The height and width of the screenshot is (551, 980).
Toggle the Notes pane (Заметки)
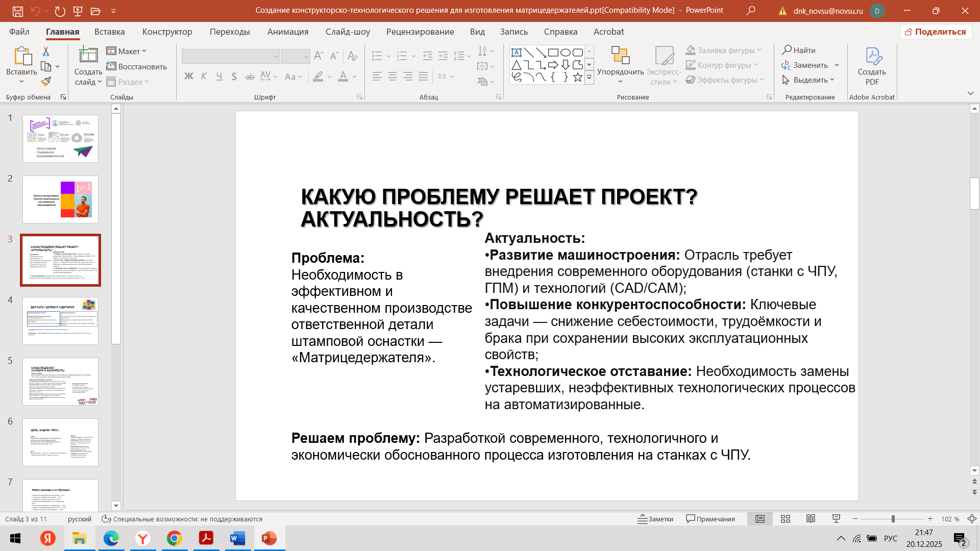[x=655, y=519]
